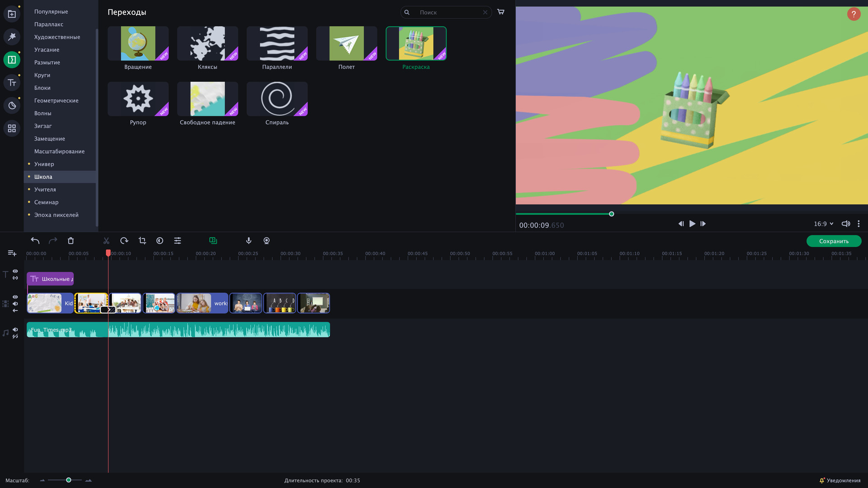The image size is (868, 488).
Task: Open color adjustments icon
Action: pyautogui.click(x=160, y=241)
